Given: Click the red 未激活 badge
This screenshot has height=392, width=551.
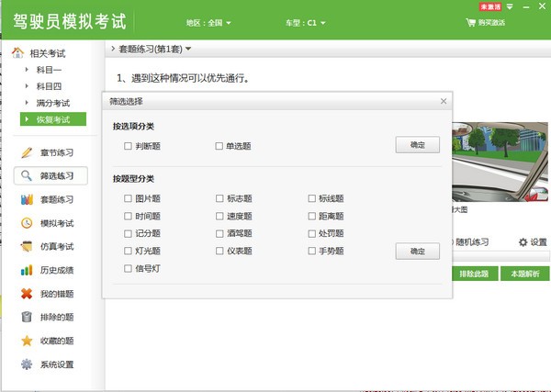Looking at the screenshot, I should pos(490,6).
